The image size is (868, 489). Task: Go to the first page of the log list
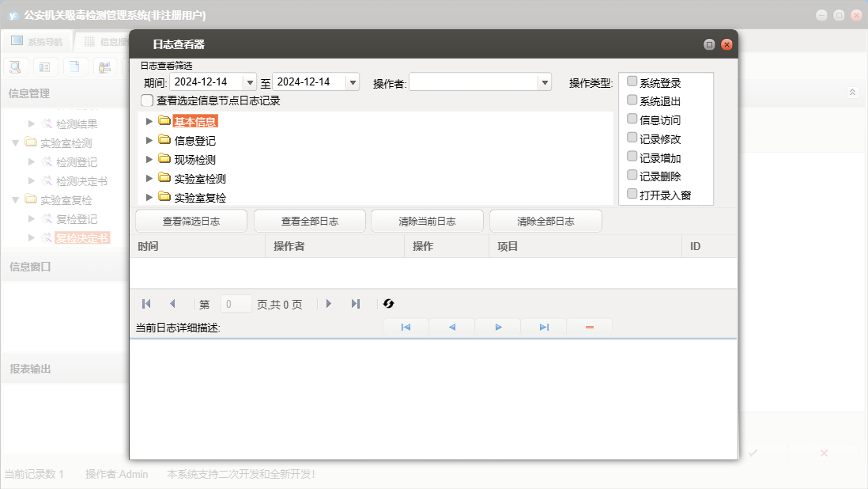tap(146, 304)
